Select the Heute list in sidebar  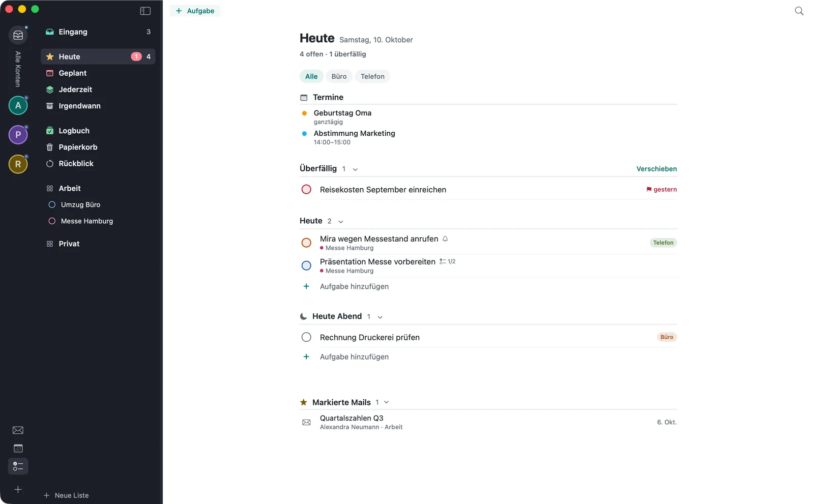click(98, 56)
